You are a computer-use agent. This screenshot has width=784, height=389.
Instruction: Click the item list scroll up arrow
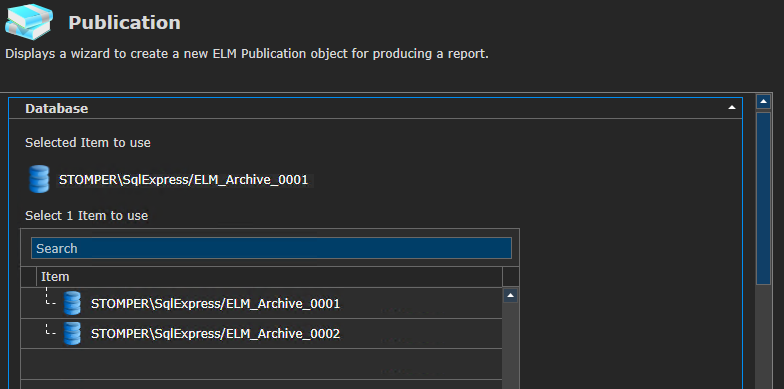point(510,296)
